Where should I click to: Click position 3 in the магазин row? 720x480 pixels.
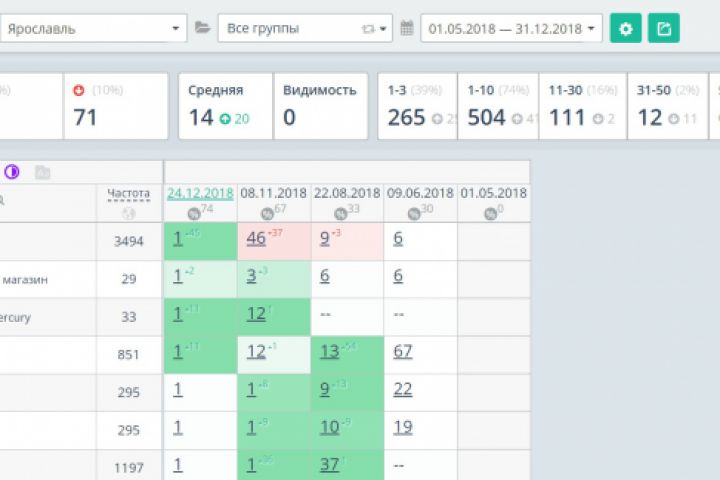tap(251, 276)
